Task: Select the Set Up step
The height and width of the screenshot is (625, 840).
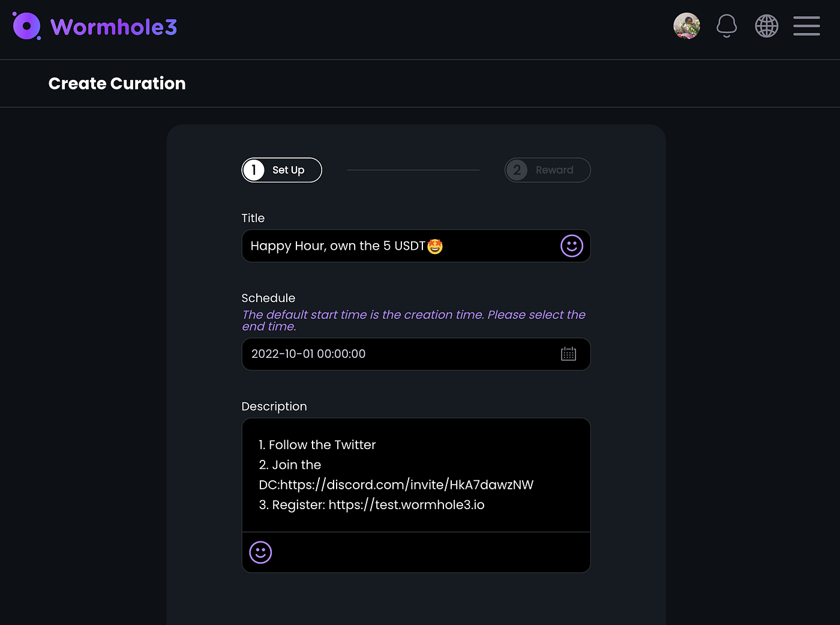Action: 282,170
